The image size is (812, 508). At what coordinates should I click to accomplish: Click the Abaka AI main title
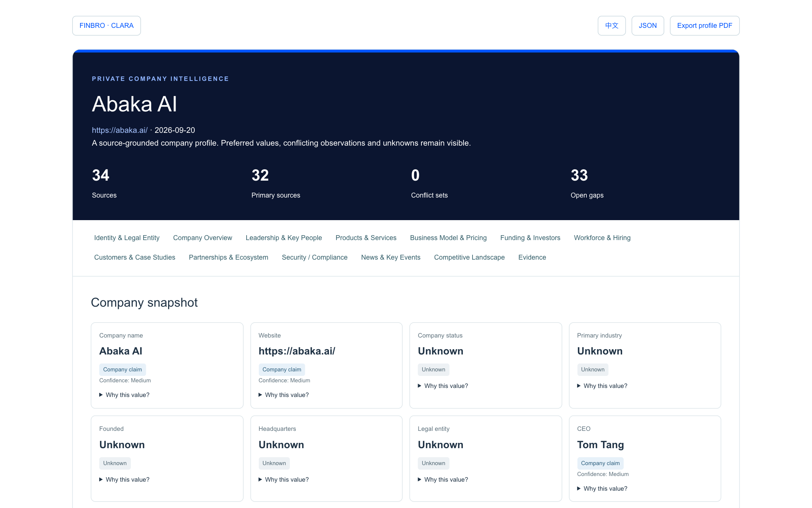point(134,104)
